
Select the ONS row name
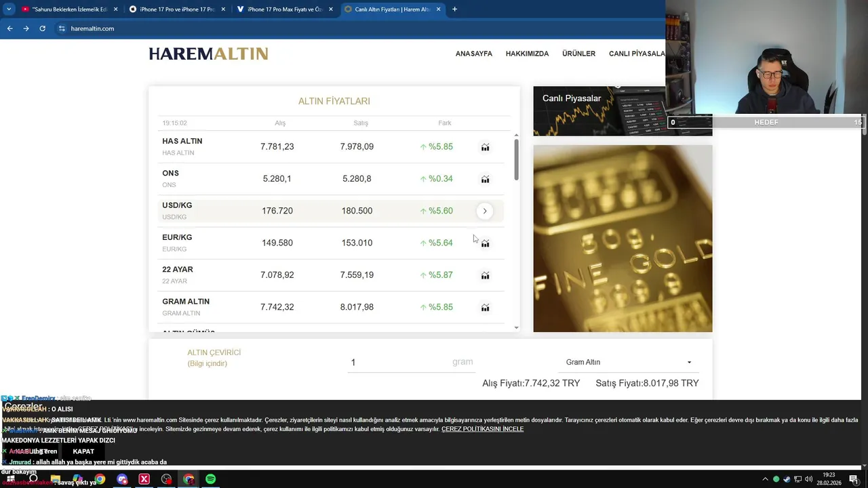(170, 173)
